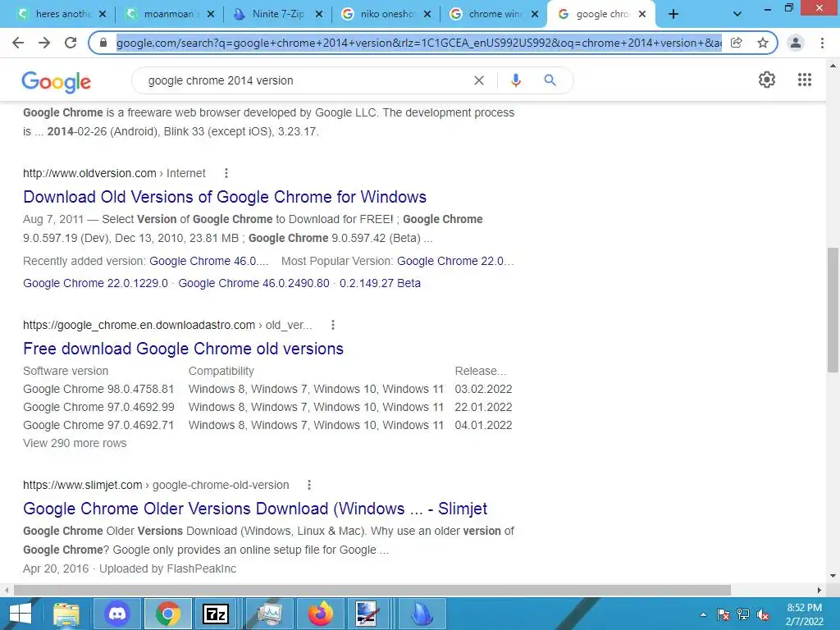Open the taskbar clock showing 8:52 PM
The width and height of the screenshot is (840, 630).
(804, 614)
